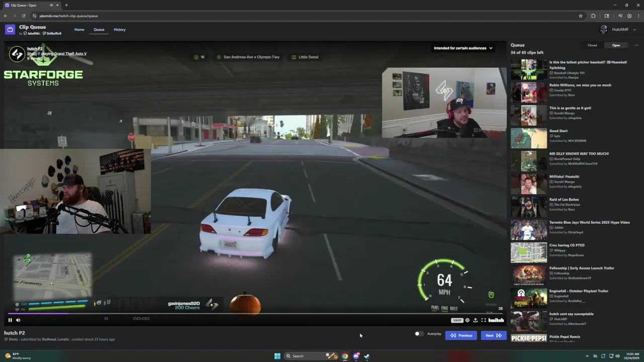
Task: Click the 1080P quality badge
Action: tap(457, 320)
